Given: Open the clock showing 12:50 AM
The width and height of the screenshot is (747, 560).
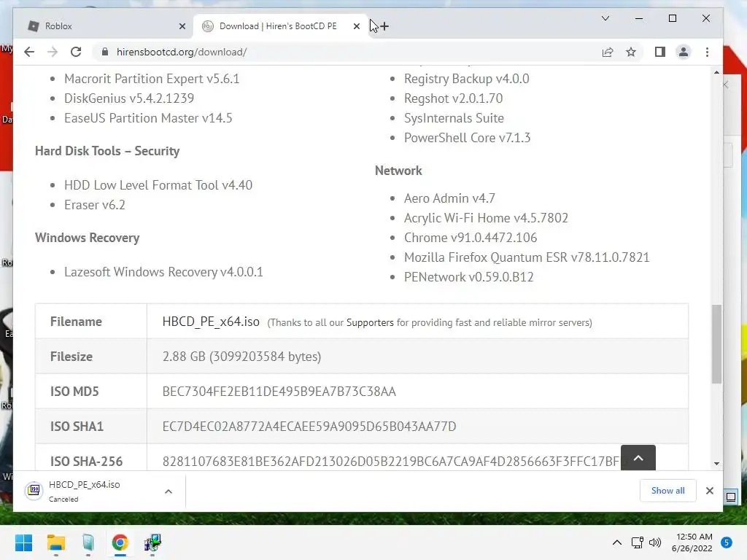Looking at the screenshot, I should click(692, 542).
